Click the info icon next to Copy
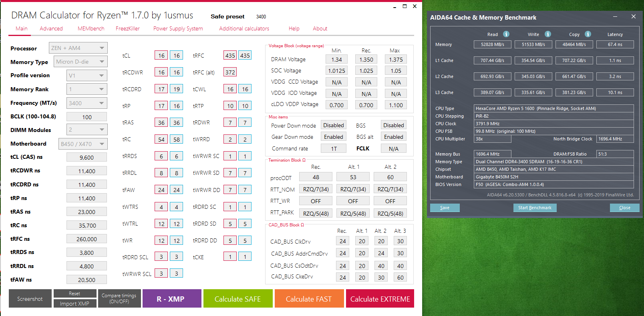This screenshot has height=316, width=644. click(x=588, y=34)
